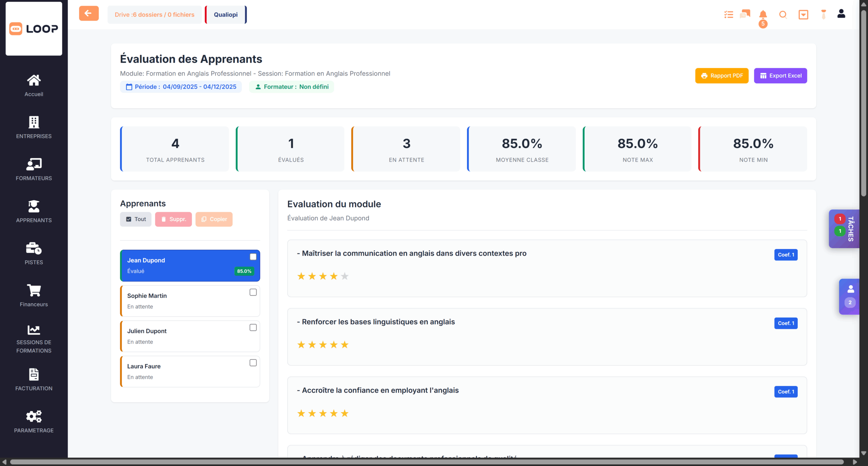
Task: Click the back arrow navigation button
Action: point(88,13)
